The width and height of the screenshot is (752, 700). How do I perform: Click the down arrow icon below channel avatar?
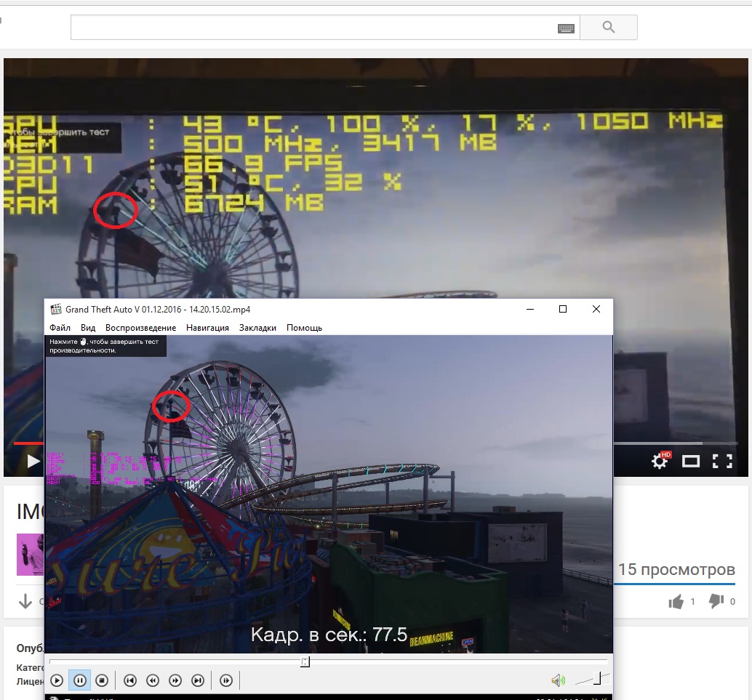25,601
